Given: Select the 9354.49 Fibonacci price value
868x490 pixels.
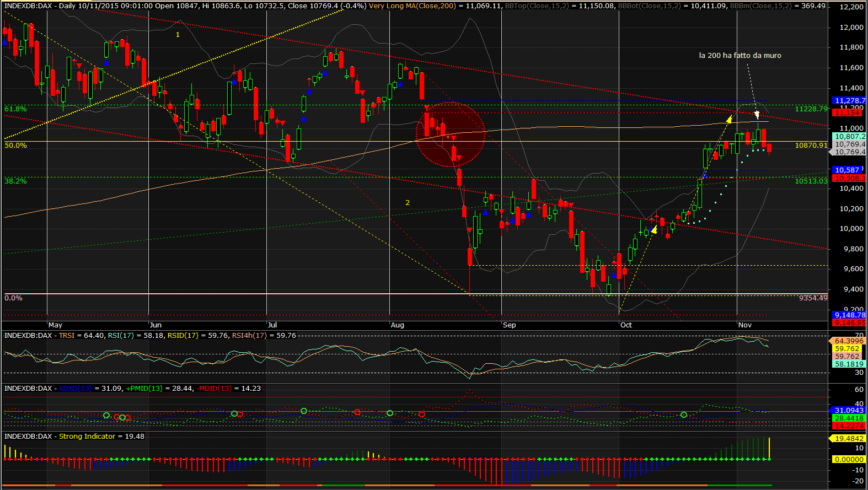Looking at the screenshot, I should point(813,298).
